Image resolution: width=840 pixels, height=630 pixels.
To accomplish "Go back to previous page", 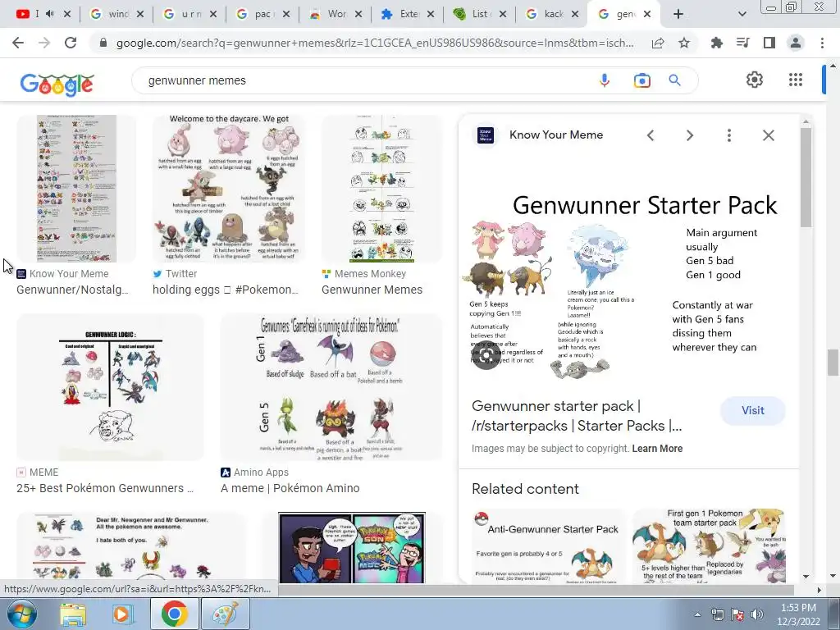I will coord(18,43).
